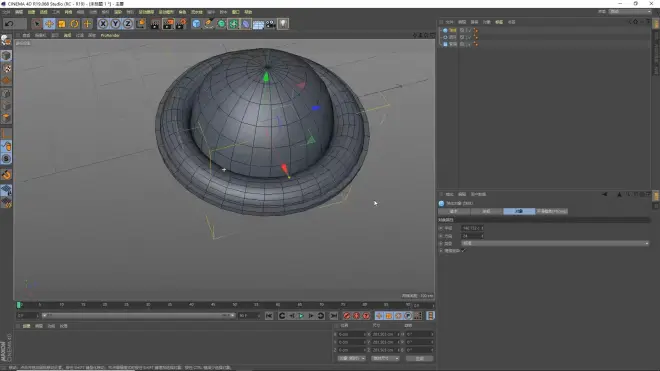Switch to Model mode cube icon

tap(6, 56)
